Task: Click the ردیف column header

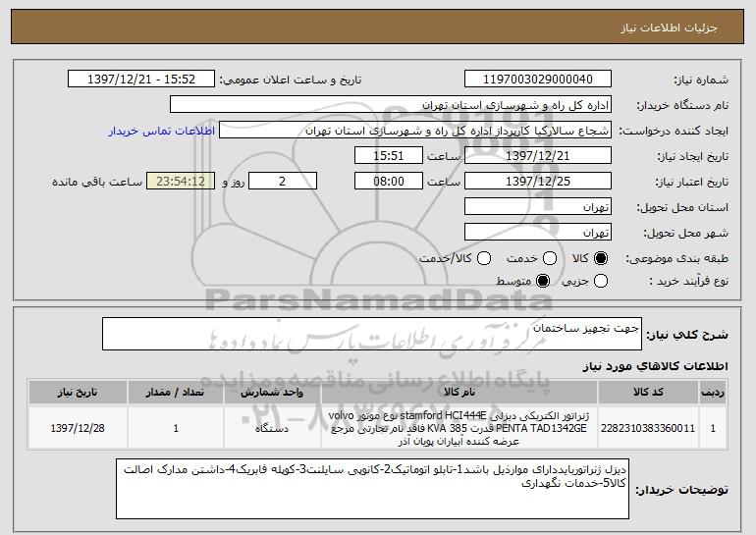Action: point(713,393)
